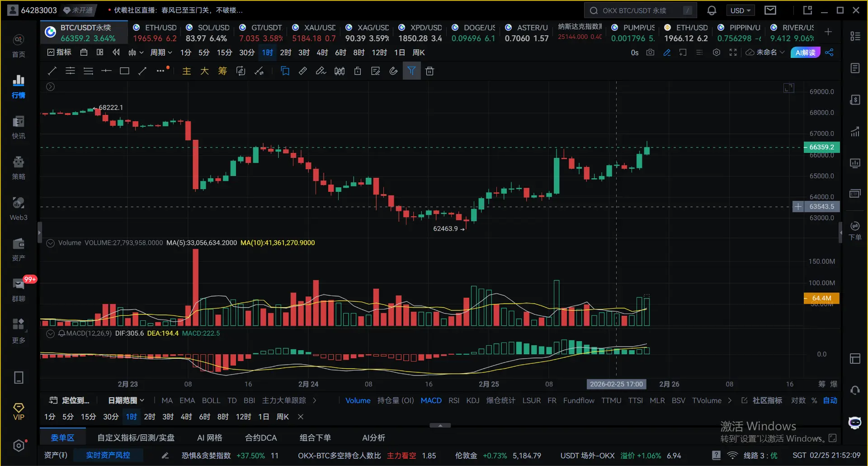868x466 pixels.
Task: Select the horizontal line drawing tool
Action: pos(106,71)
